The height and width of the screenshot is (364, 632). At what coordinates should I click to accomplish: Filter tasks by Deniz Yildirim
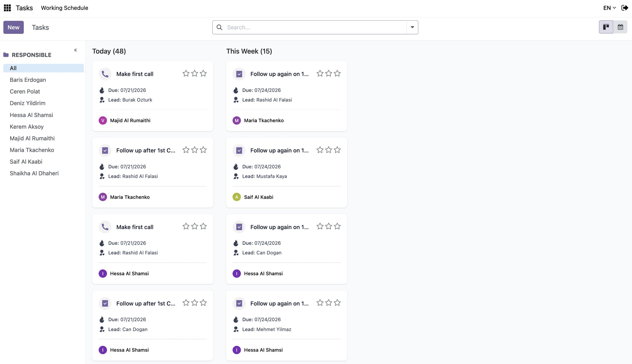coord(28,103)
